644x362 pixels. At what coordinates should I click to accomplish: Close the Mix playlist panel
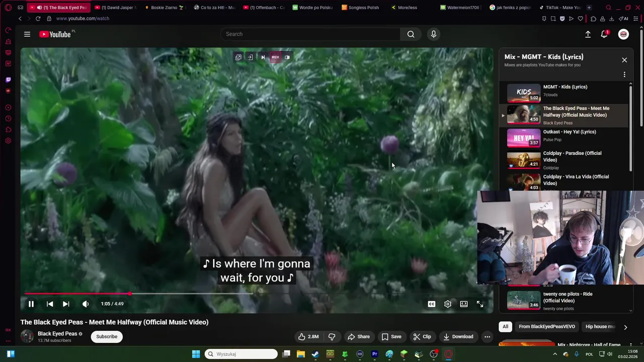(624, 60)
